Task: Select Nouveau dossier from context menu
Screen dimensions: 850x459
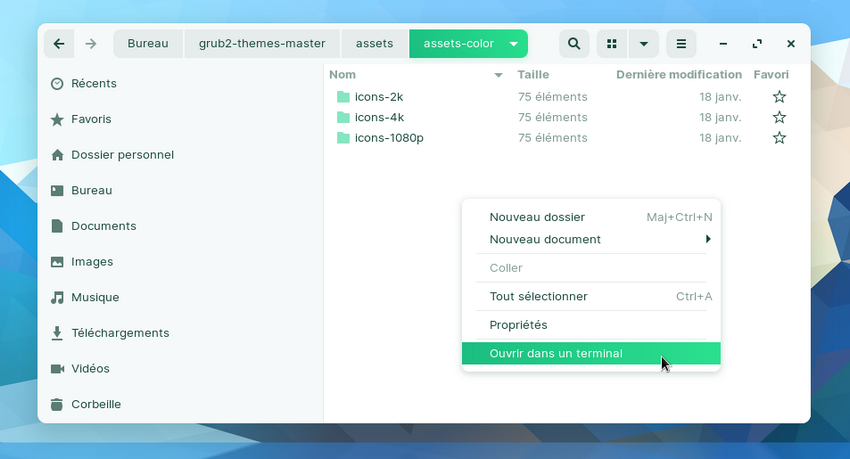Action: point(537,217)
